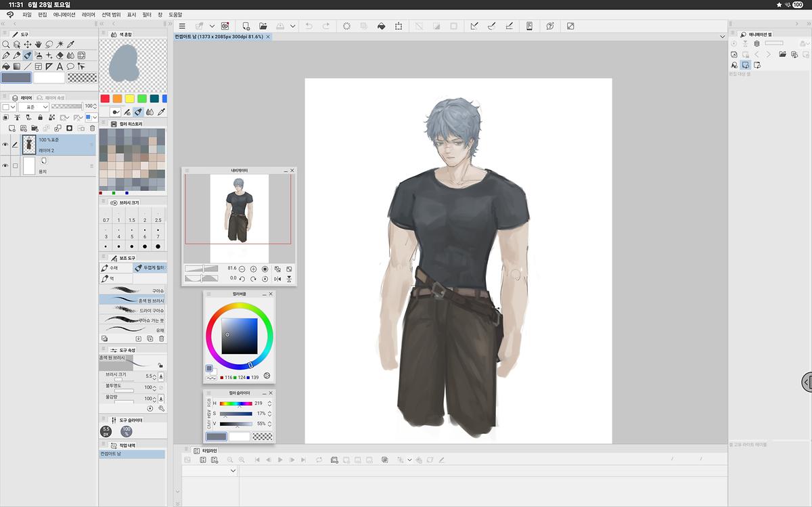Select the Blend tool
This screenshot has height=507, width=812.
pyautogui.click(x=70, y=56)
